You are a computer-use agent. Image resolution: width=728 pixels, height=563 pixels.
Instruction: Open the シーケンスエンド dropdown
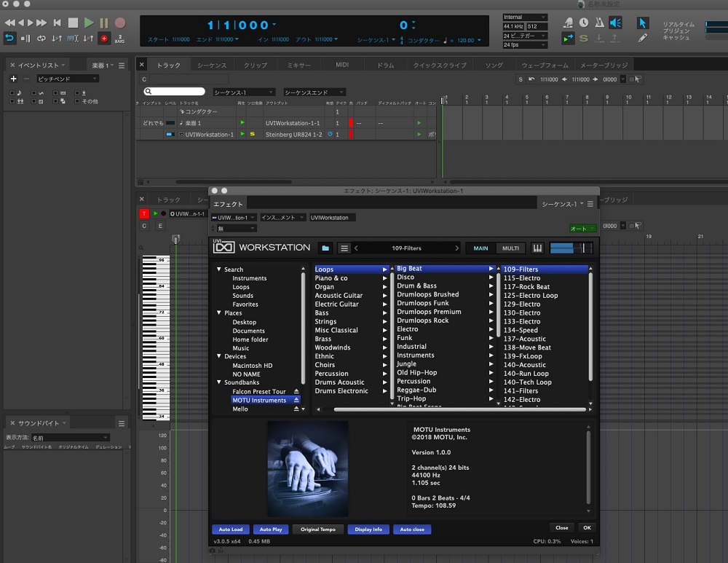coord(314,92)
